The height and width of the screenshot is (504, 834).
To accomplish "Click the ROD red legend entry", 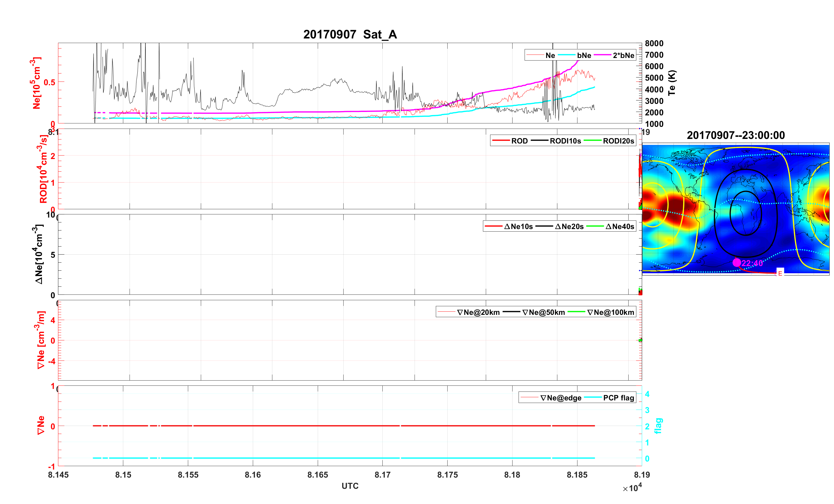I will coord(519,141).
